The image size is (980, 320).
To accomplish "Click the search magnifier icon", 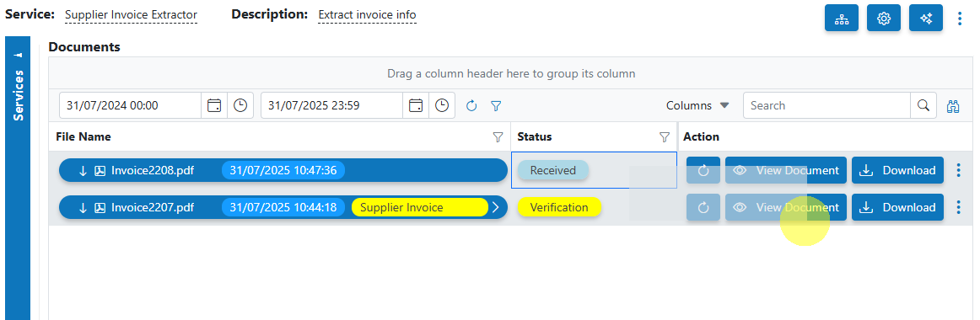I will (x=923, y=105).
